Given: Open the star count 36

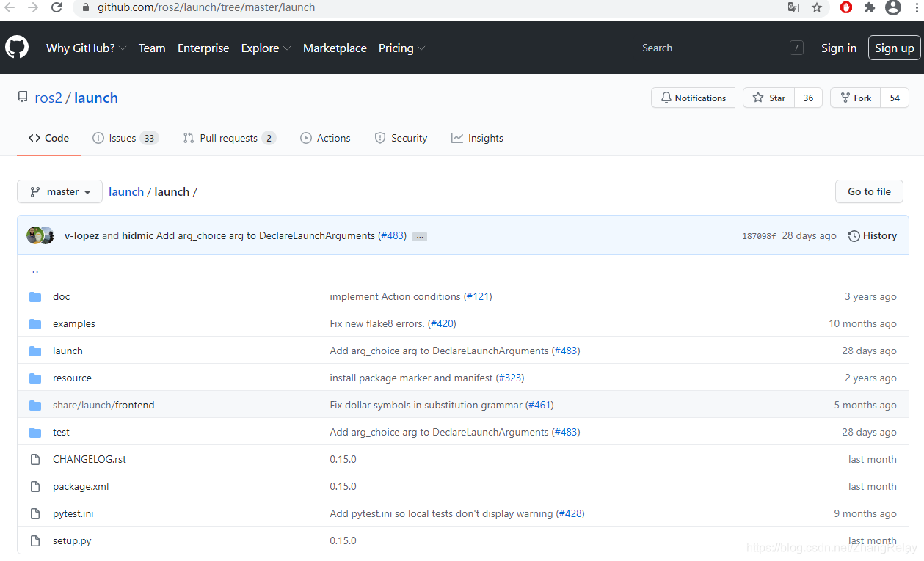Looking at the screenshot, I should click(808, 98).
